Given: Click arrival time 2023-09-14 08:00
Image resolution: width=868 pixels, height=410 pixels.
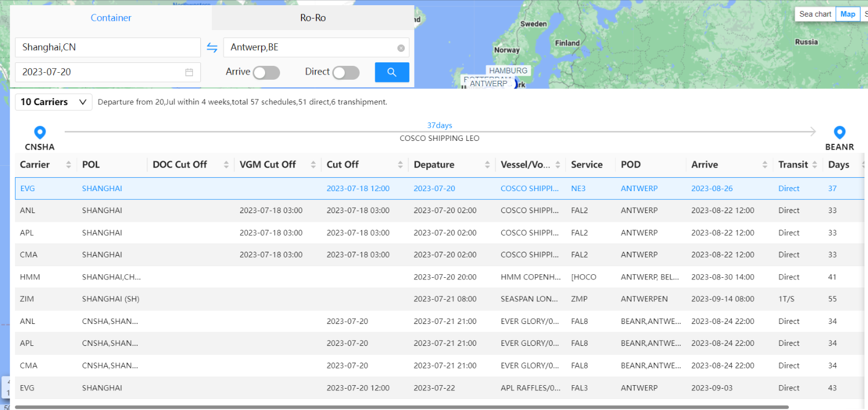Looking at the screenshot, I should point(722,299).
